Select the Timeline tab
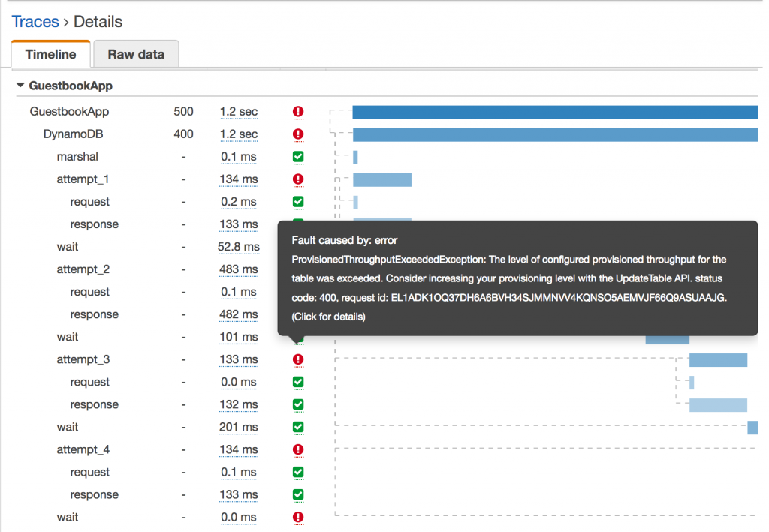 tap(50, 54)
